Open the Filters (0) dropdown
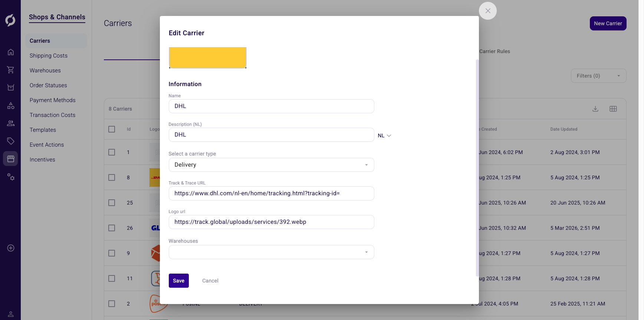This screenshot has height=320, width=644. coord(598,76)
